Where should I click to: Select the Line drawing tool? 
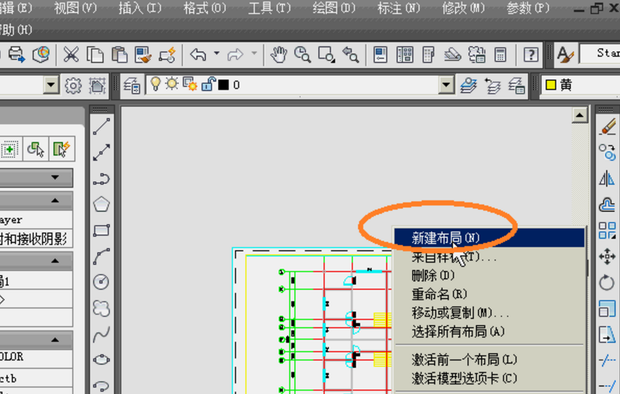(x=102, y=127)
